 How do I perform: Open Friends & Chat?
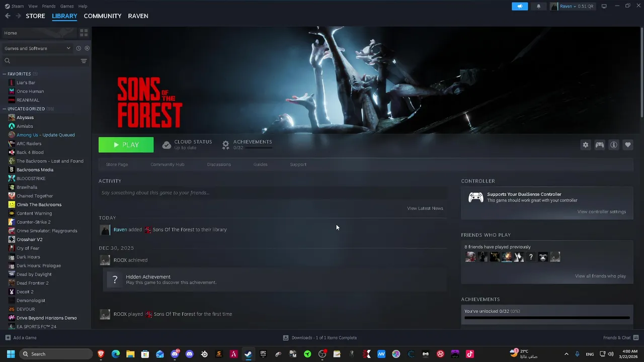click(x=621, y=338)
